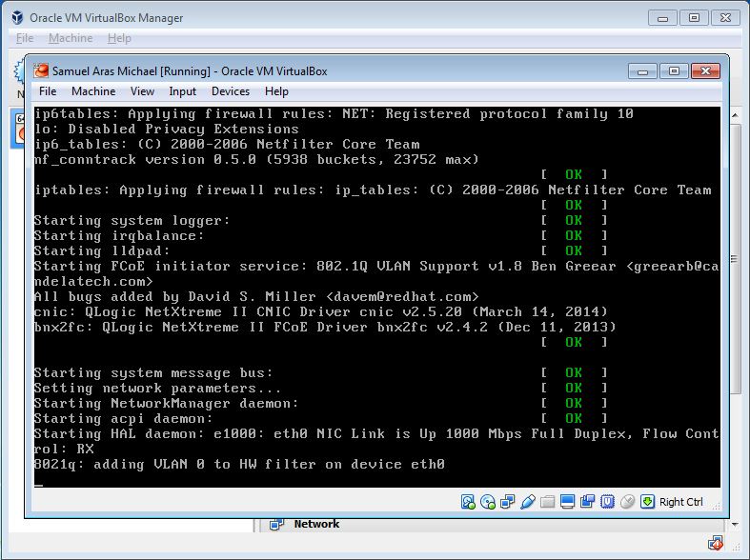The image size is (750, 560).
Task: Click the 'Starting system logger:' console line
Action: 132,220
